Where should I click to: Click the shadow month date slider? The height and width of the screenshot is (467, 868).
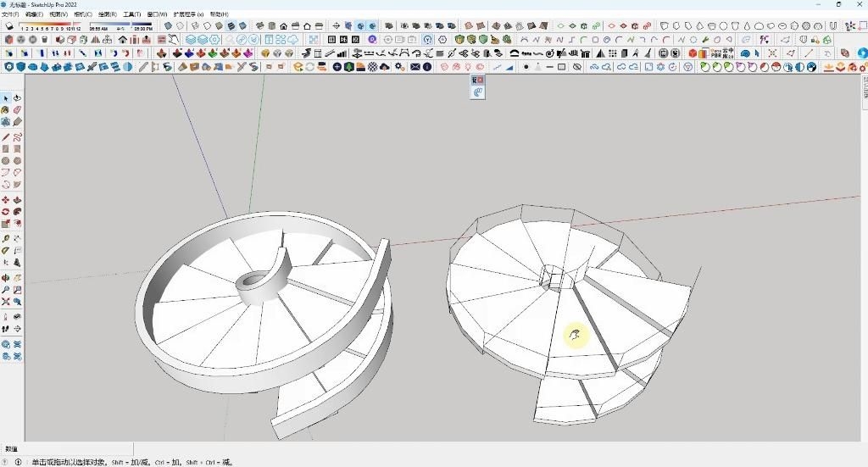pyautogui.click(x=51, y=26)
